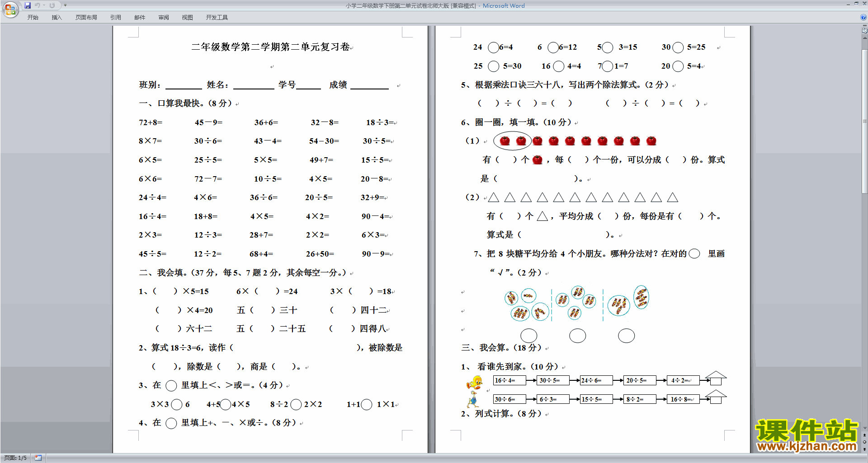Click the oval circling two apples
This screenshot has height=463, width=868.
(x=512, y=141)
